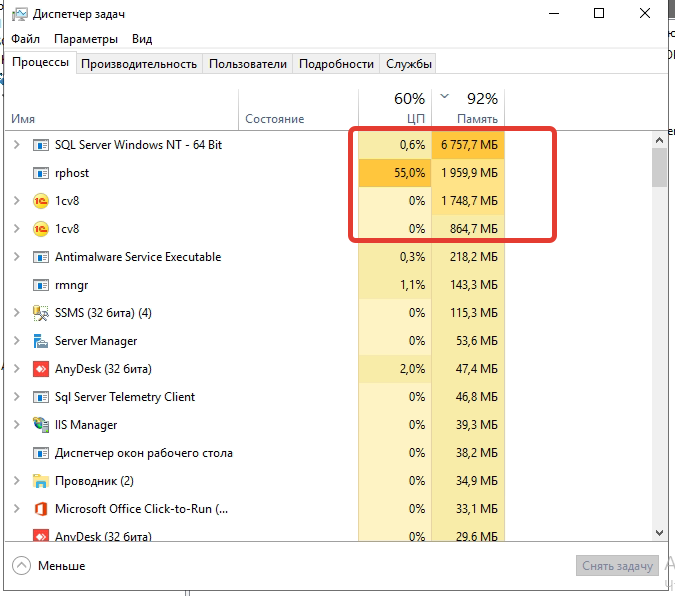
Task: Open the Параметры menu
Action: tap(86, 39)
